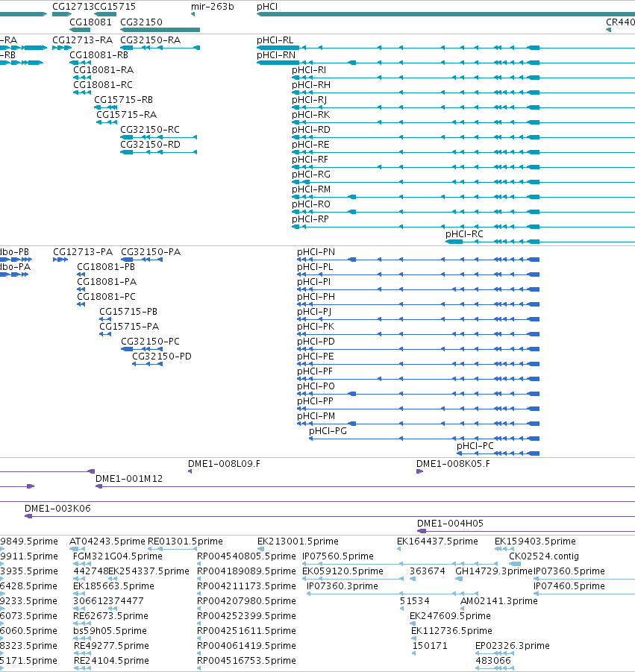Open the CG15715-PA protein label
Screen dimensions: 635x672
[x=129, y=327]
